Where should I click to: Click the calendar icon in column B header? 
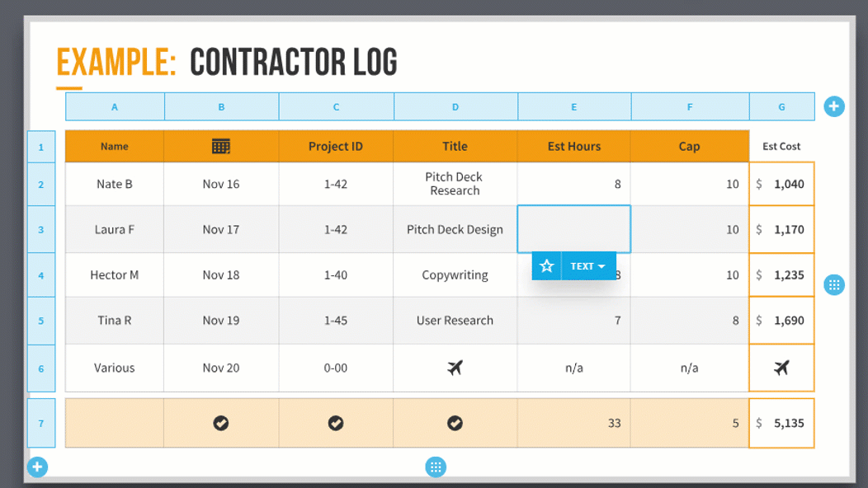coord(221,146)
